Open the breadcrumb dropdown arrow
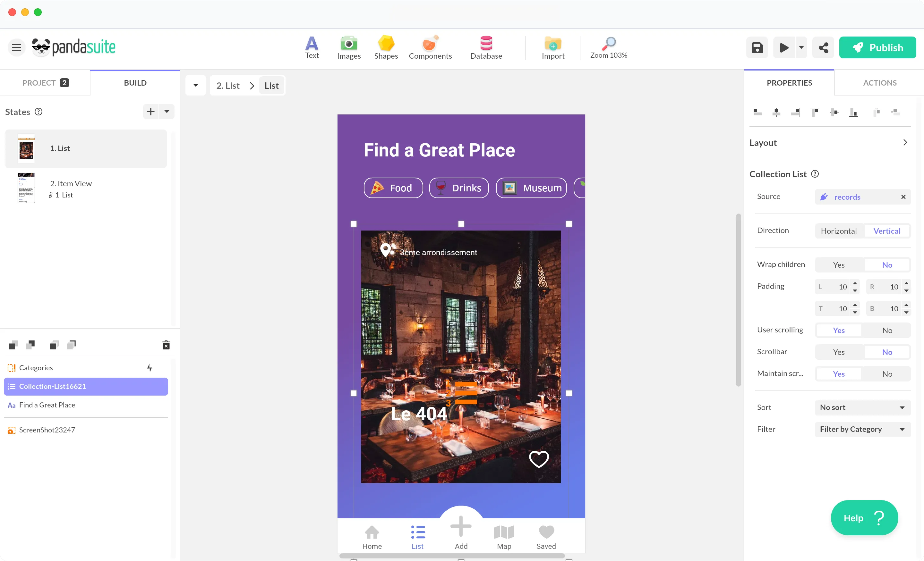The width and height of the screenshot is (924, 561). [196, 86]
